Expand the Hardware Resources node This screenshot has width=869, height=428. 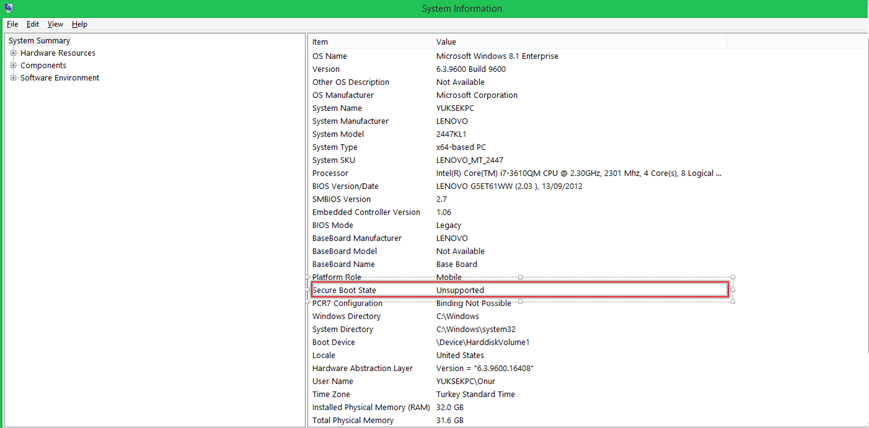click(x=13, y=53)
